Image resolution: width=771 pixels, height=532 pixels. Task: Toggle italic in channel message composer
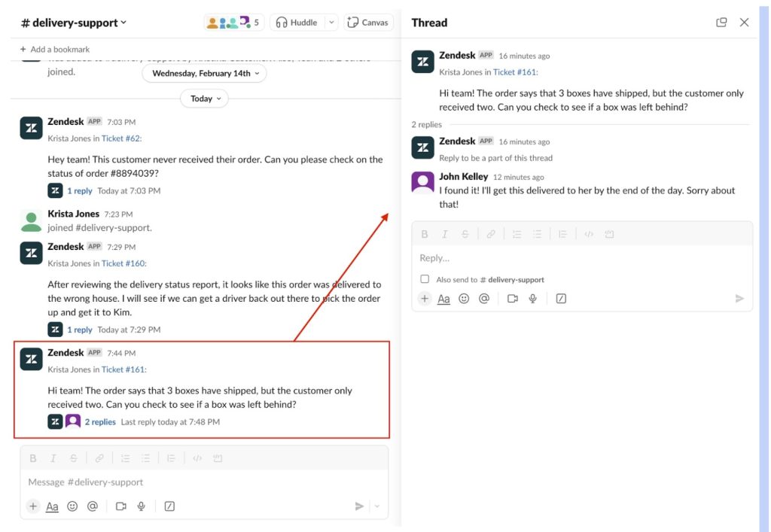[53, 458]
